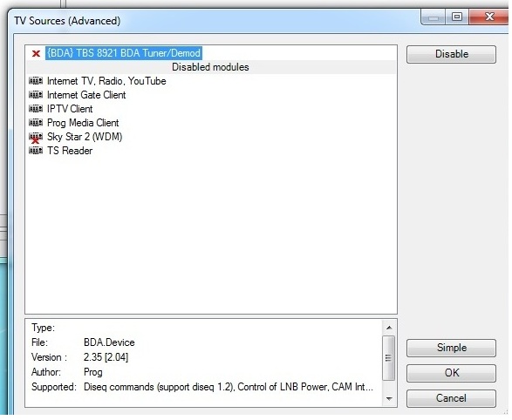Click the details panel scrollbar down arrow
The width and height of the screenshot is (512, 420).
388,399
